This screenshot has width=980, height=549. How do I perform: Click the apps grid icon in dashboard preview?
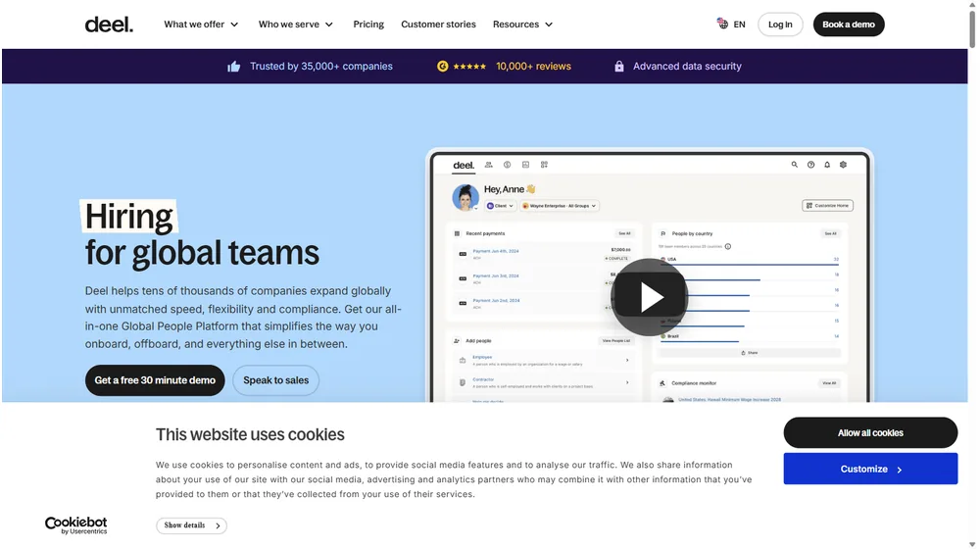[x=544, y=165]
